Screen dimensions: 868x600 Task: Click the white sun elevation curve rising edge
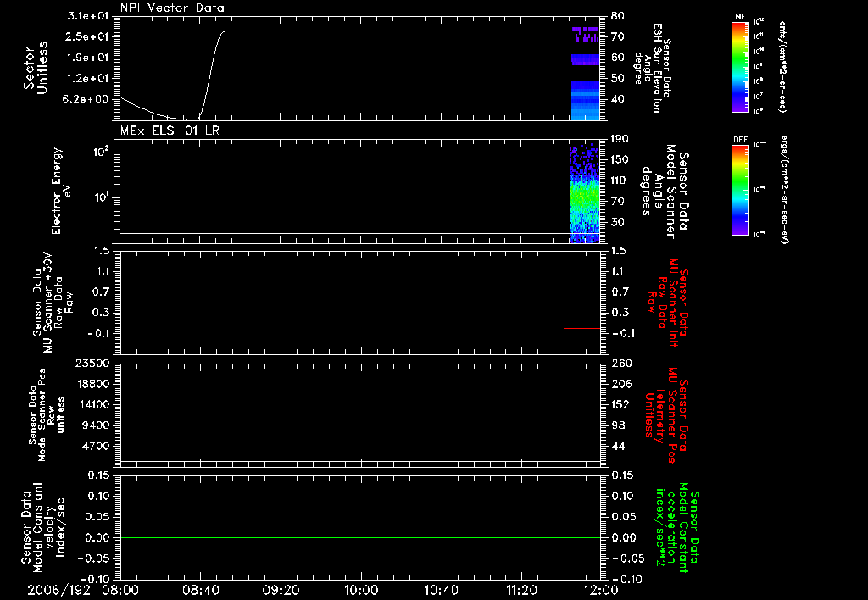pos(211,75)
